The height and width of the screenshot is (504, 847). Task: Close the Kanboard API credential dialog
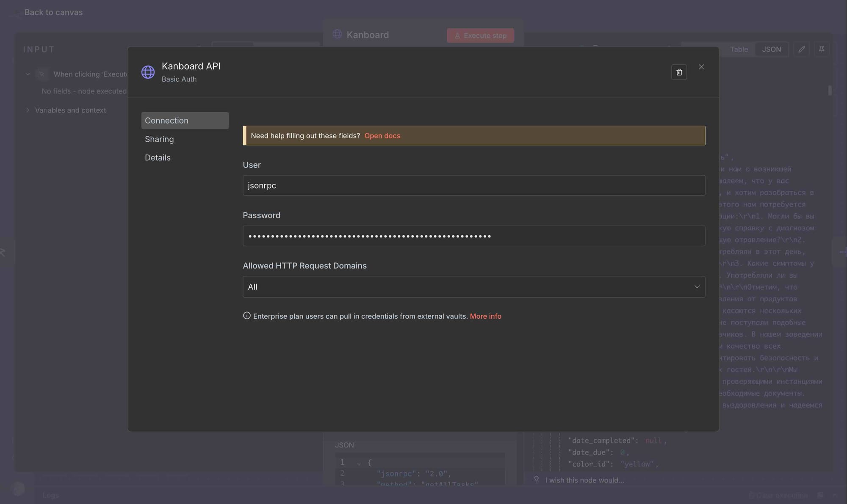click(701, 67)
